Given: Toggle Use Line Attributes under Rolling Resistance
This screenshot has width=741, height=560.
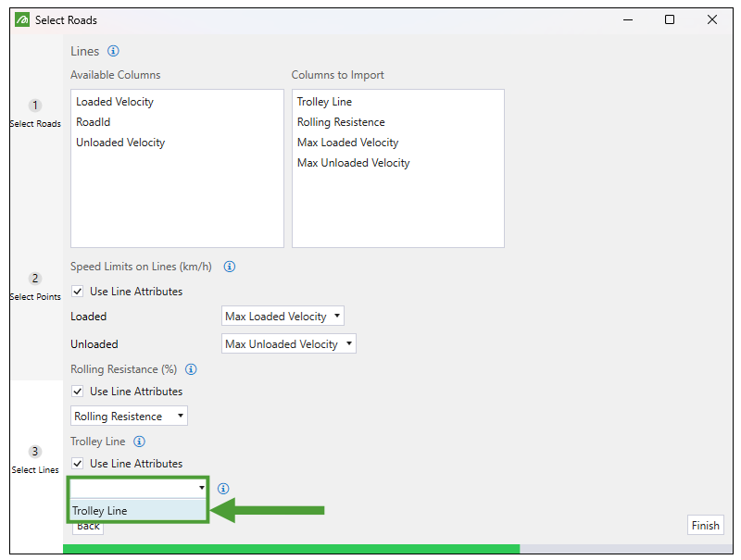Looking at the screenshot, I should pyautogui.click(x=78, y=392).
